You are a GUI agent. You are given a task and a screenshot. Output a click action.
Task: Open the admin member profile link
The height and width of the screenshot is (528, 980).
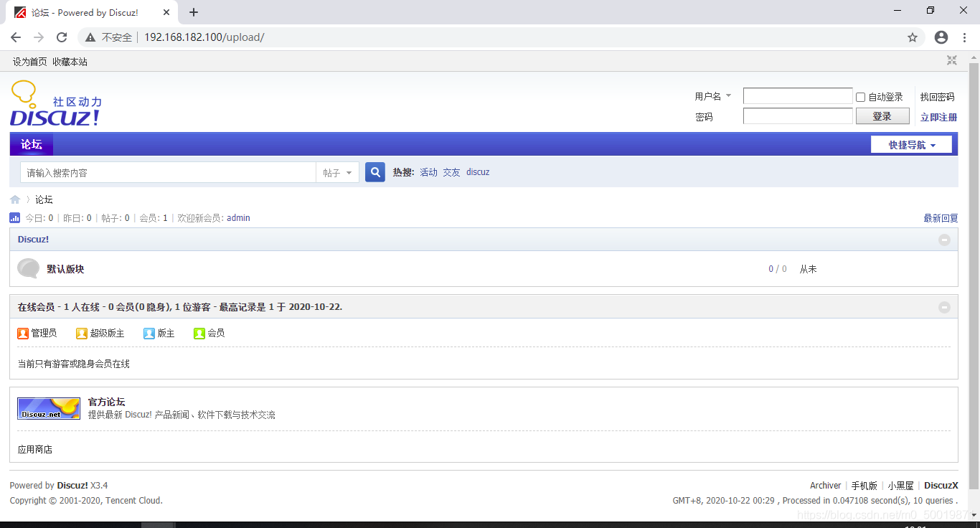click(238, 218)
